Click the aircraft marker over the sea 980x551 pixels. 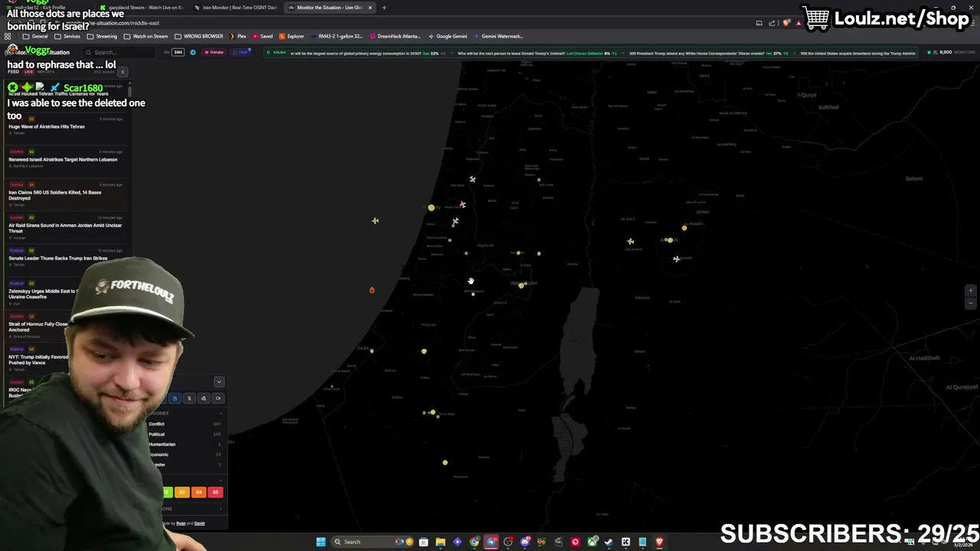[375, 220]
